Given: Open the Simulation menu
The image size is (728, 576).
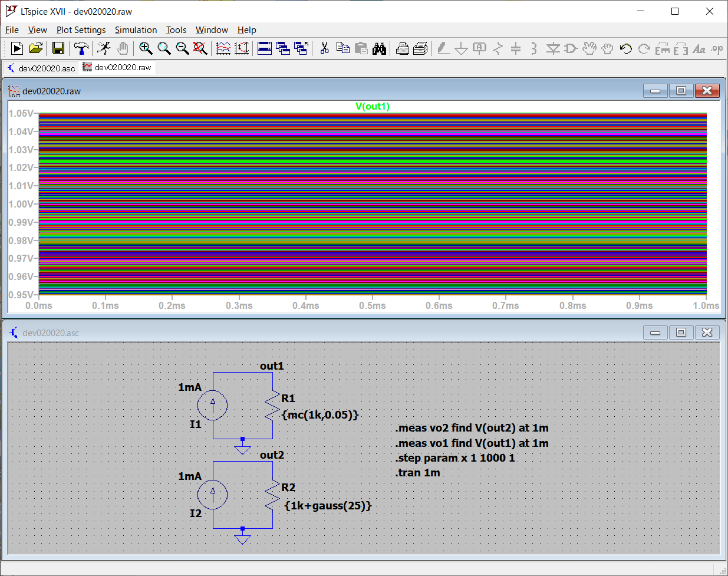Looking at the screenshot, I should [136, 30].
